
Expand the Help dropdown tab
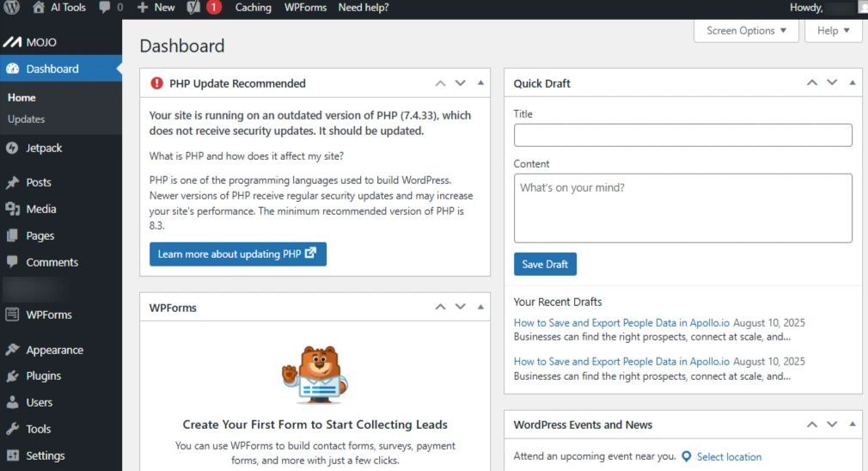834,31
